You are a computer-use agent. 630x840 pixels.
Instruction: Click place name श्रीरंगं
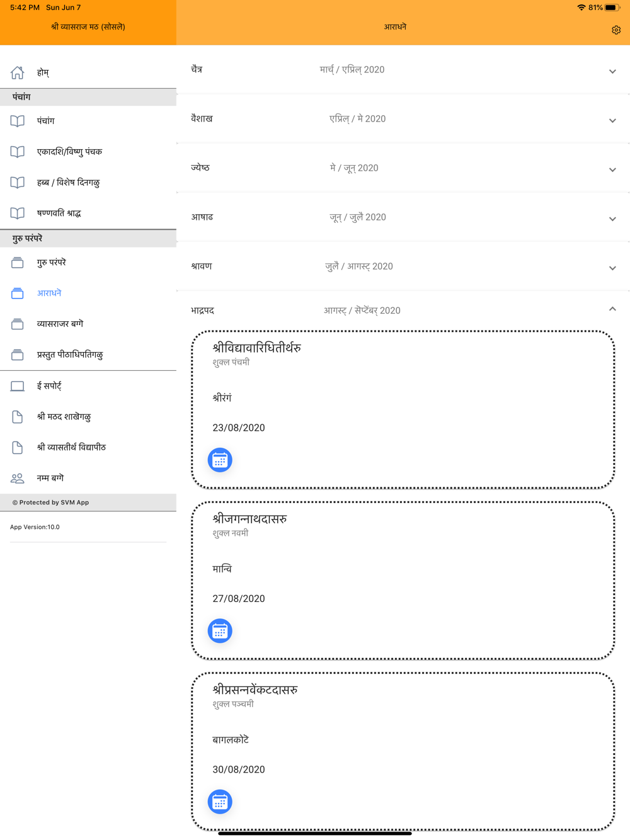pos(222,398)
